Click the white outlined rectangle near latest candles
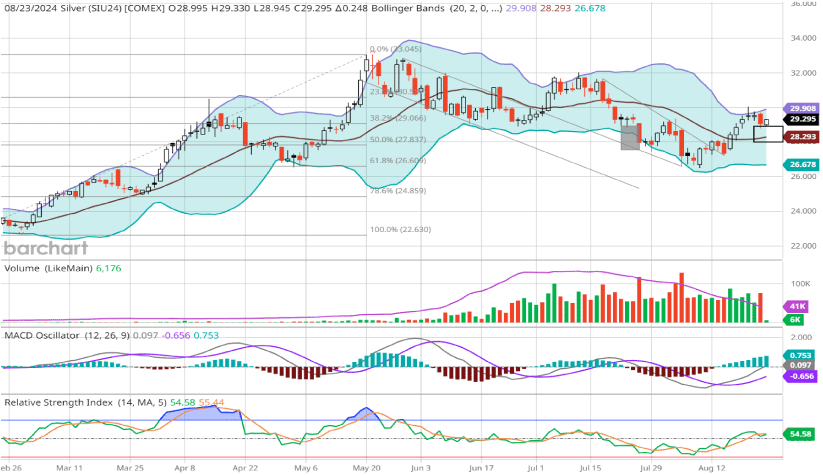 pyautogui.click(x=767, y=134)
